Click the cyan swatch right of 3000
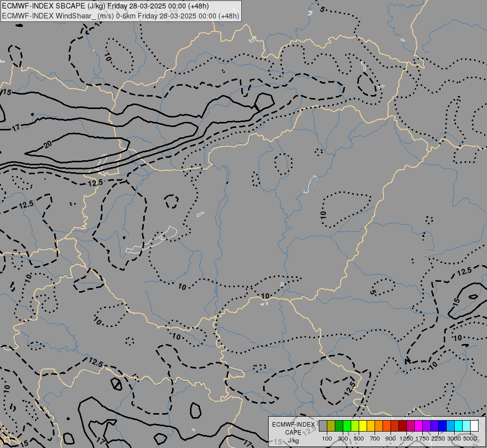This screenshot has height=448, width=487. [459, 426]
